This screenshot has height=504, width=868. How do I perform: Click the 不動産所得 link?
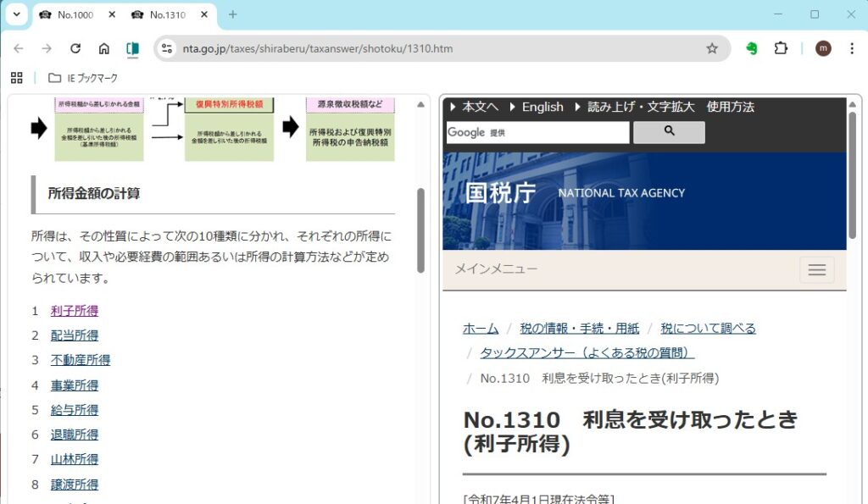pyautogui.click(x=81, y=360)
